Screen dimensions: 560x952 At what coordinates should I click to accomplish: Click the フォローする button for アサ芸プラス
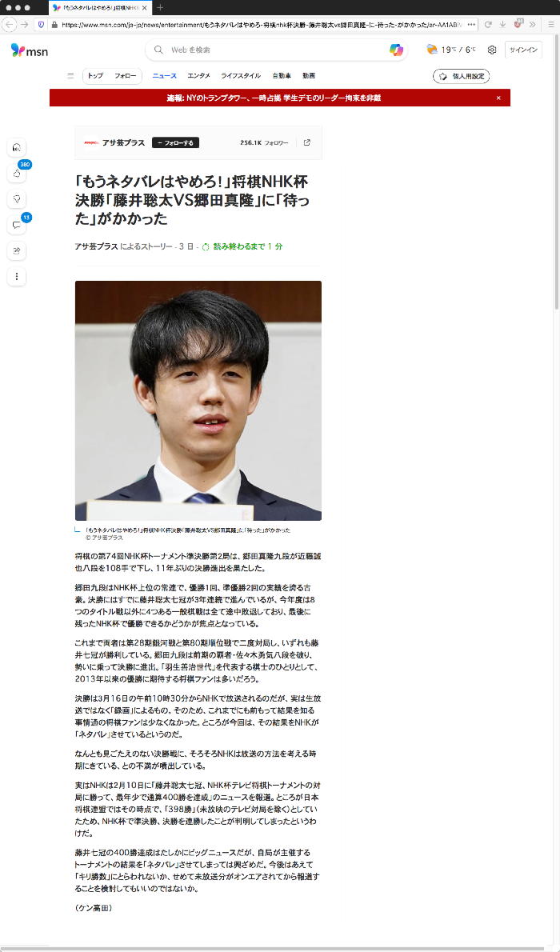click(175, 142)
